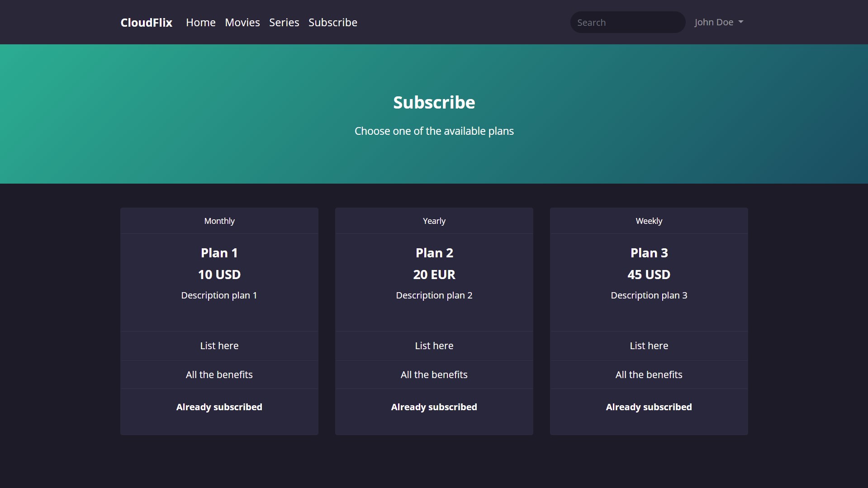The width and height of the screenshot is (868, 488).
Task: Click All the benefits in Yearly card
Action: 434,374
